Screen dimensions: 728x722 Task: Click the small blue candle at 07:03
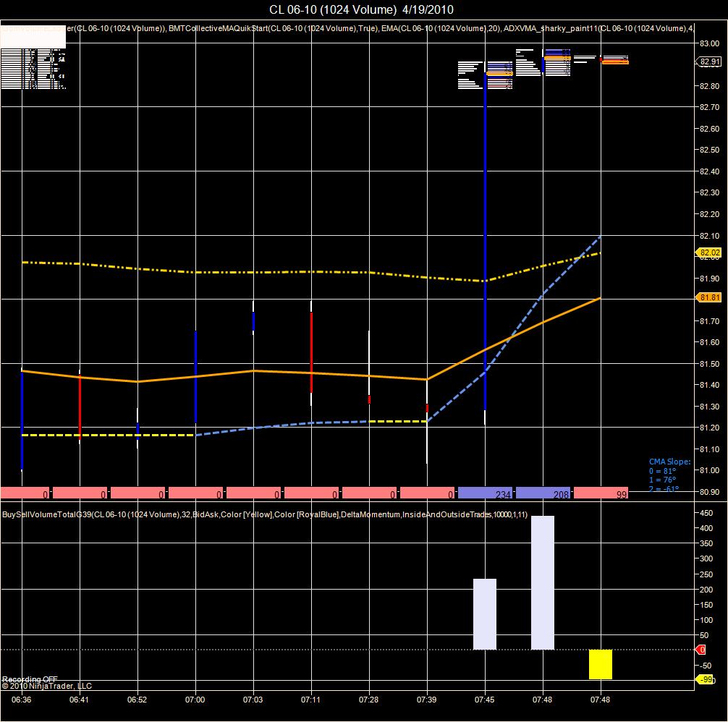253,321
